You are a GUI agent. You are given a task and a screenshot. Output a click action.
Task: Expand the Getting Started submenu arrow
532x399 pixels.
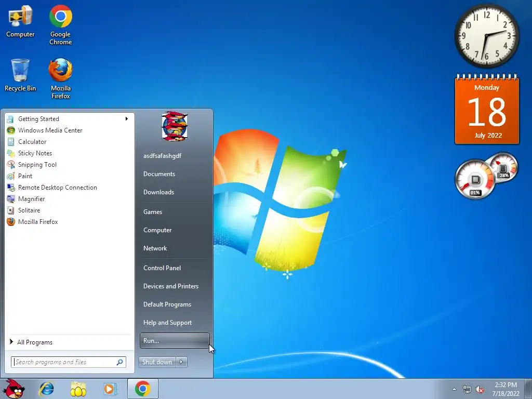pos(127,119)
